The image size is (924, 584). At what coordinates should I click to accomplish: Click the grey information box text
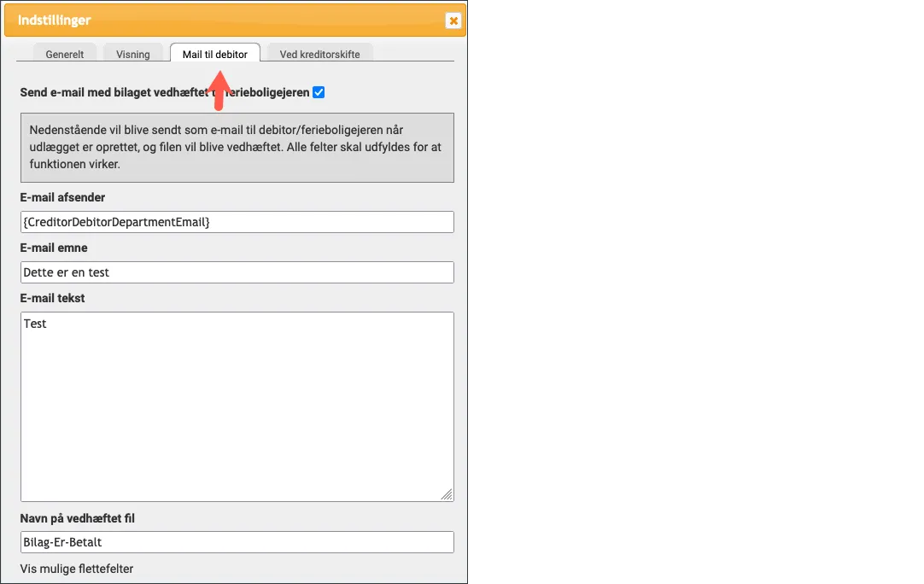click(237, 147)
